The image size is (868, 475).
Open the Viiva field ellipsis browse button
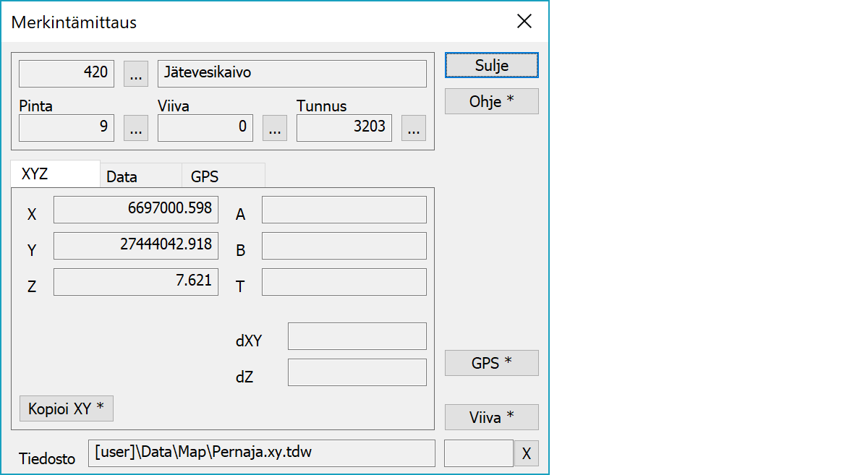click(274, 128)
